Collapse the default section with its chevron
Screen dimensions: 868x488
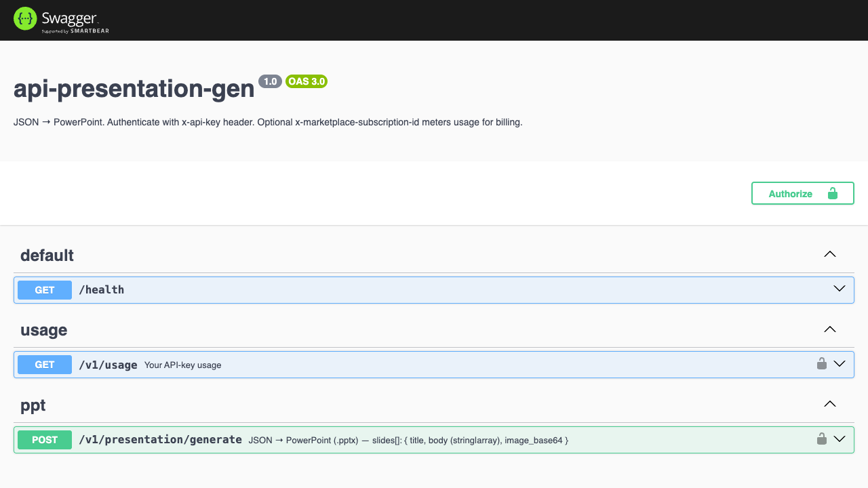[829, 255]
